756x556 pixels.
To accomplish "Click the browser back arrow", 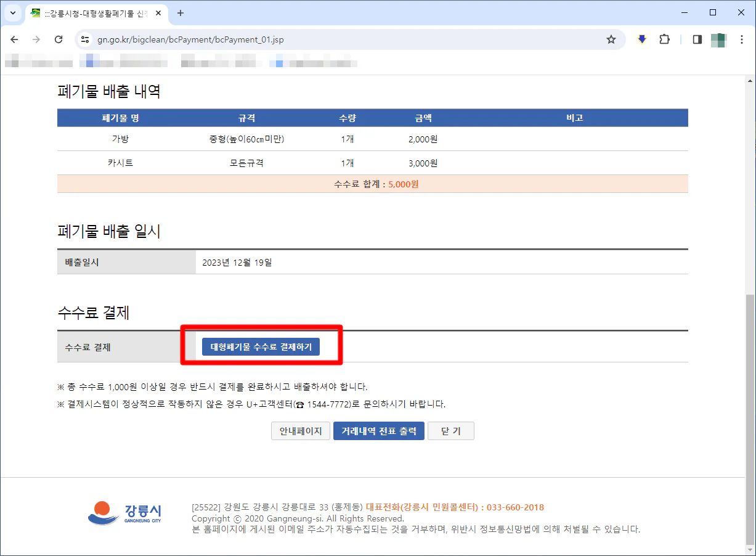I will click(x=14, y=39).
